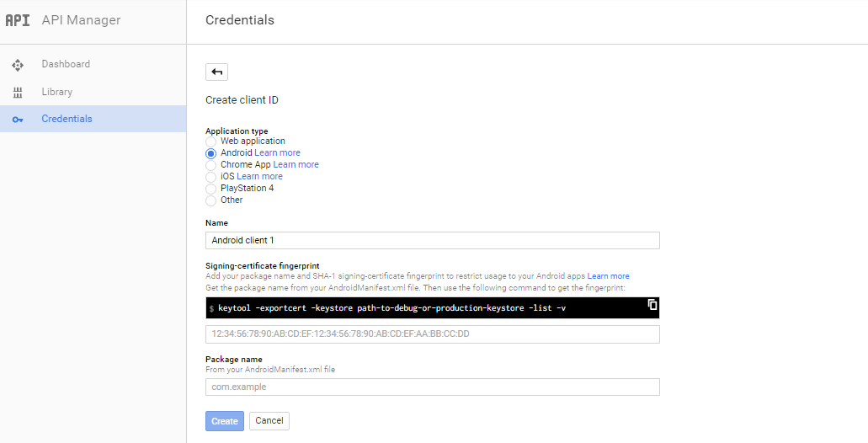Focus the Name input field
This screenshot has height=443, width=868.
tap(433, 240)
